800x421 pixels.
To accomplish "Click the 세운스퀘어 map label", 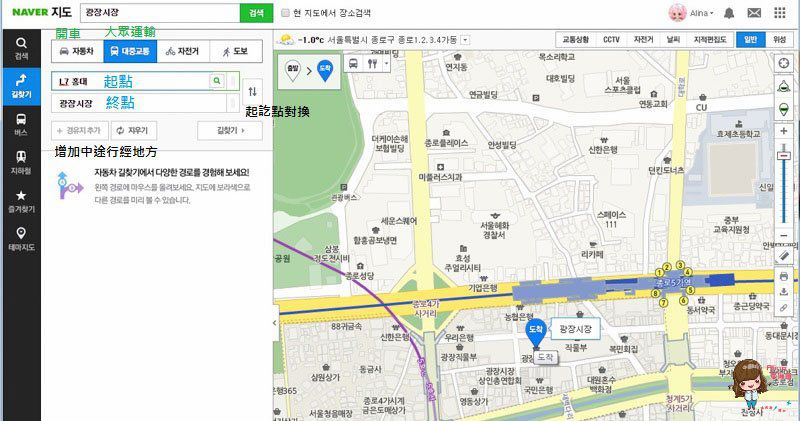I will coord(399,221).
